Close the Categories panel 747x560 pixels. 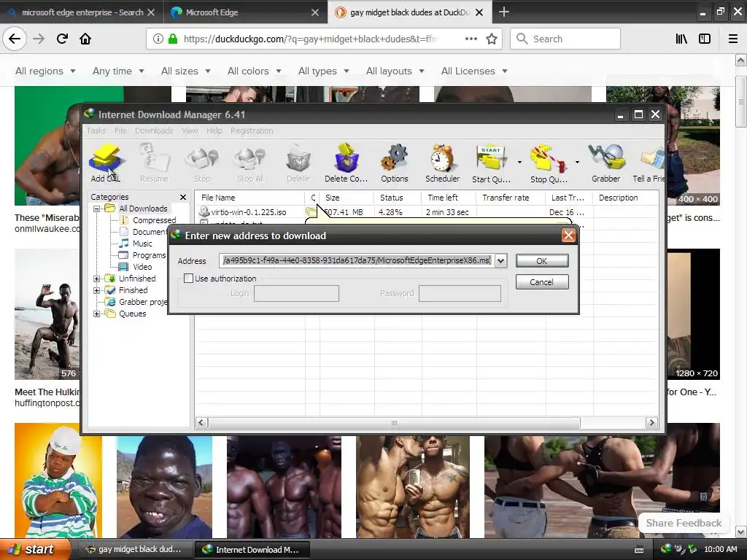[183, 197]
